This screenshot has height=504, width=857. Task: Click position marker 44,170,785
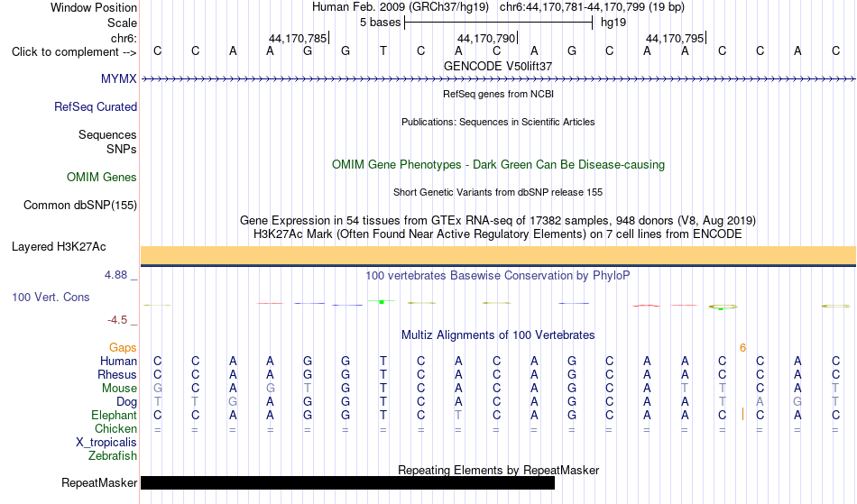click(299, 38)
